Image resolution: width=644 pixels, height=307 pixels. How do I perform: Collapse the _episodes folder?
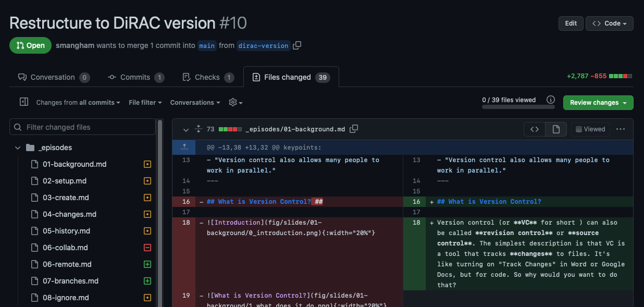(17, 148)
